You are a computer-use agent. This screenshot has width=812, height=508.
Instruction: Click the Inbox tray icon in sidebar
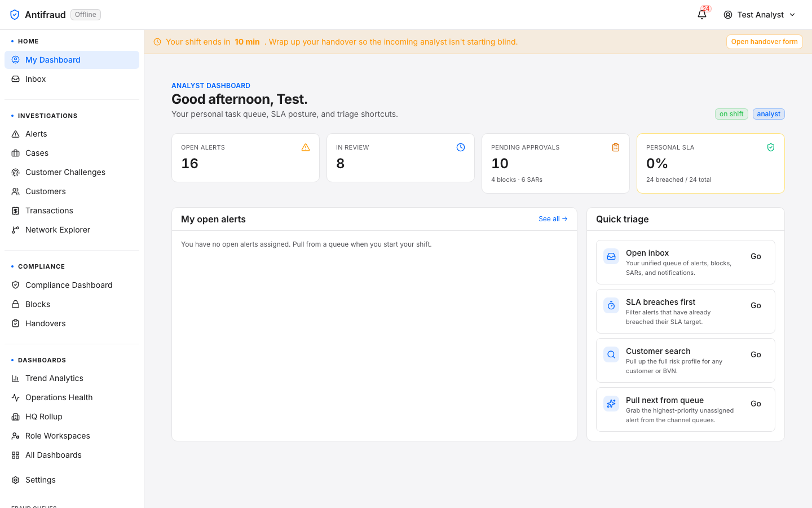[x=16, y=79]
